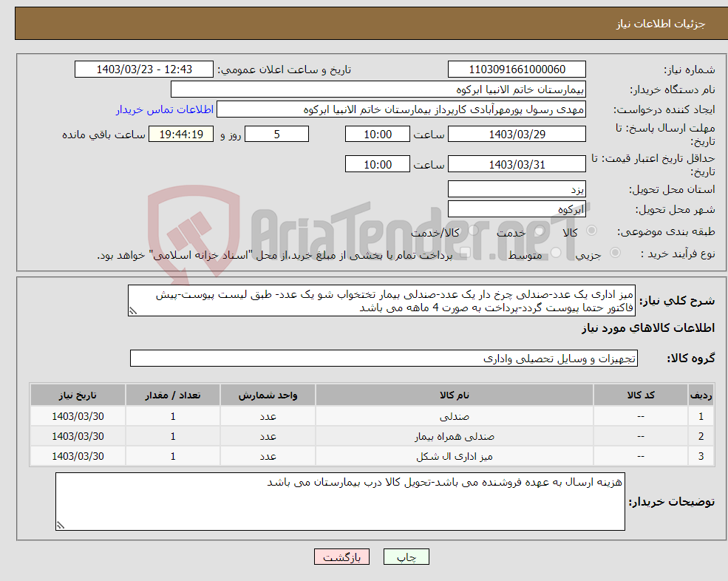This screenshot has height=581, width=728.
Task: Click goods group field تجهیزات و وسایل تحصیلی
Action: click(384, 358)
